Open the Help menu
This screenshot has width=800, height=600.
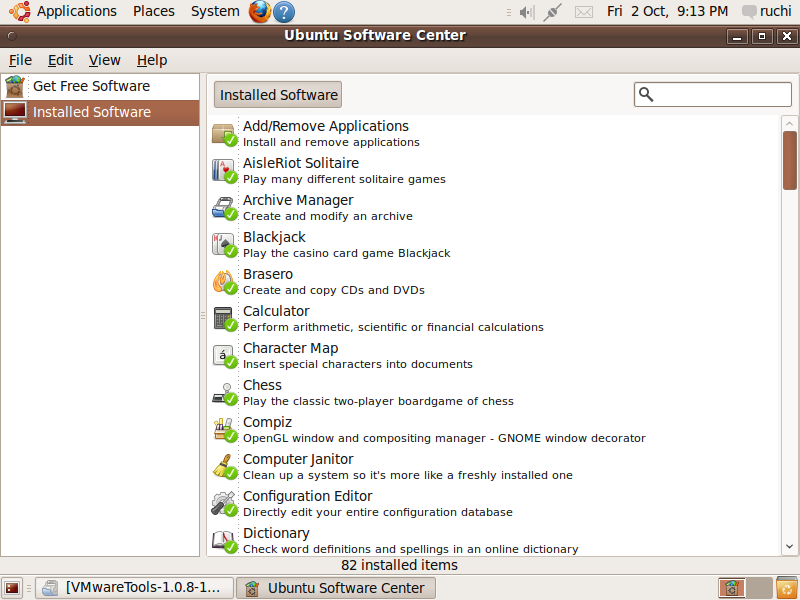tap(152, 60)
